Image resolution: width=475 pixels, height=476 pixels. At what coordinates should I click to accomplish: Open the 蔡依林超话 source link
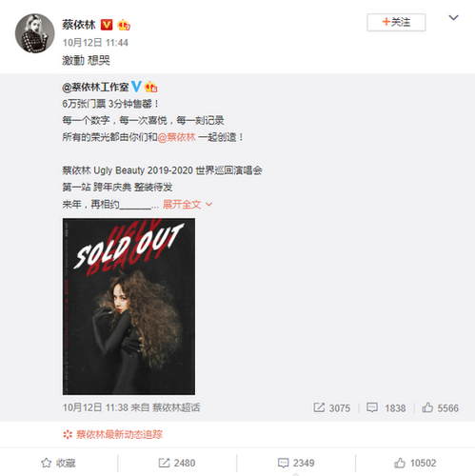pyautogui.click(x=176, y=407)
